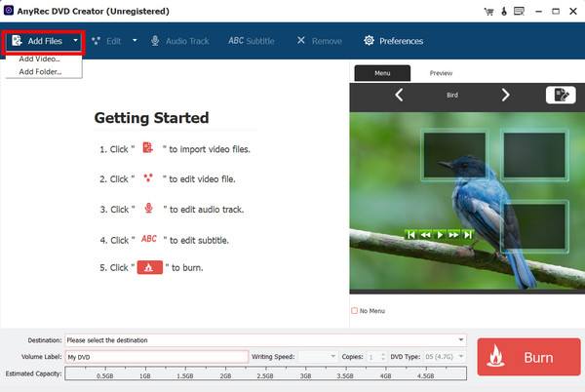Expand the Add Files dropdown arrow
The width and height of the screenshot is (585, 392).
[75, 40]
